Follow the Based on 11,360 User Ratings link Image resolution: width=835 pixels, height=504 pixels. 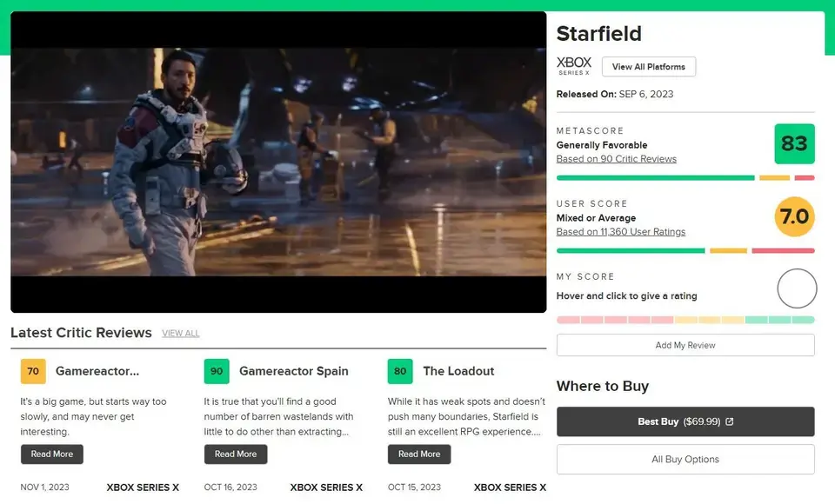pyautogui.click(x=620, y=232)
